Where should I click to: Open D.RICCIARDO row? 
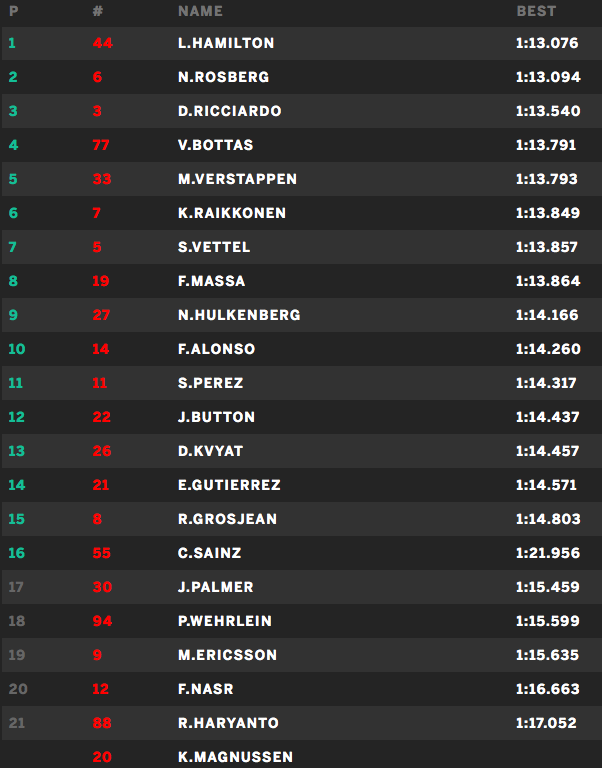coord(229,111)
